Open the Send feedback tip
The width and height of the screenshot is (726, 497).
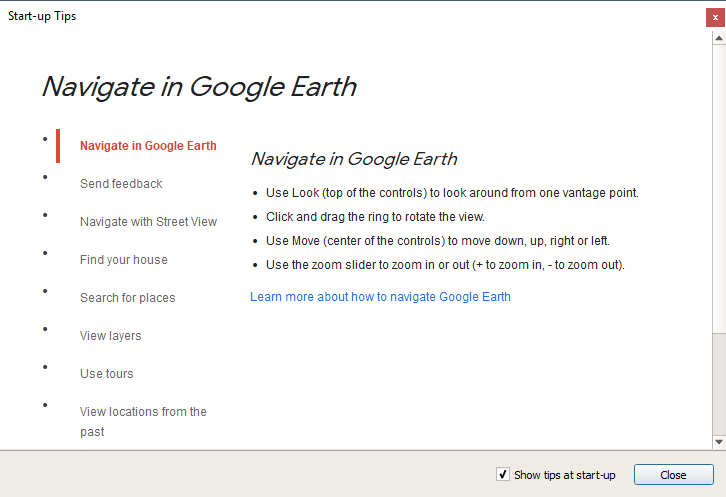[x=121, y=184]
